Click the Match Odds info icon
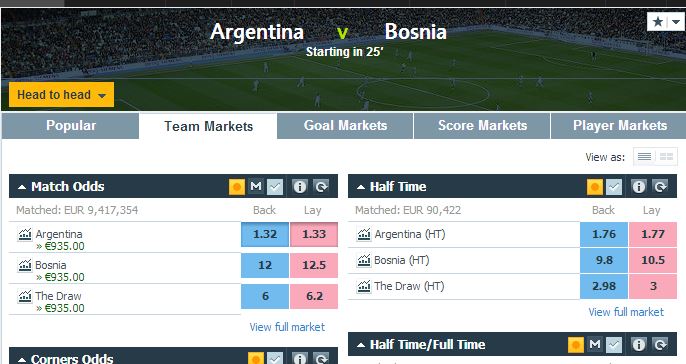Viewport: 686px width, 364px height. tap(300, 187)
